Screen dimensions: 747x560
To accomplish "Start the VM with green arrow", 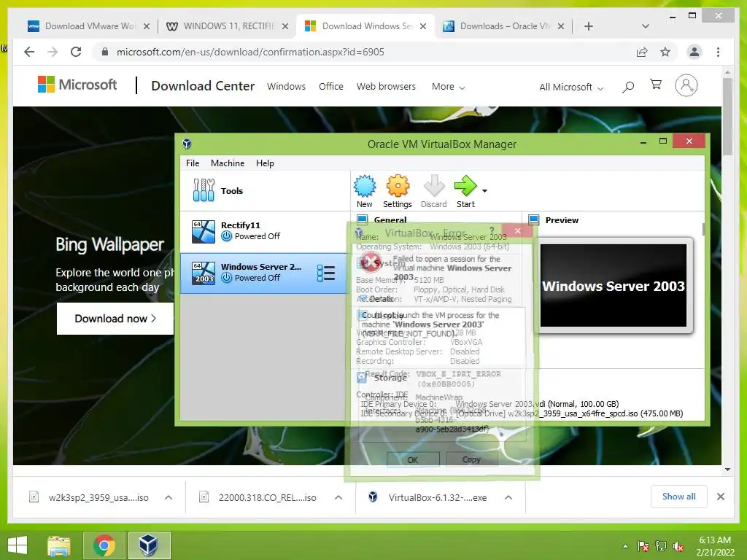I will (465, 192).
